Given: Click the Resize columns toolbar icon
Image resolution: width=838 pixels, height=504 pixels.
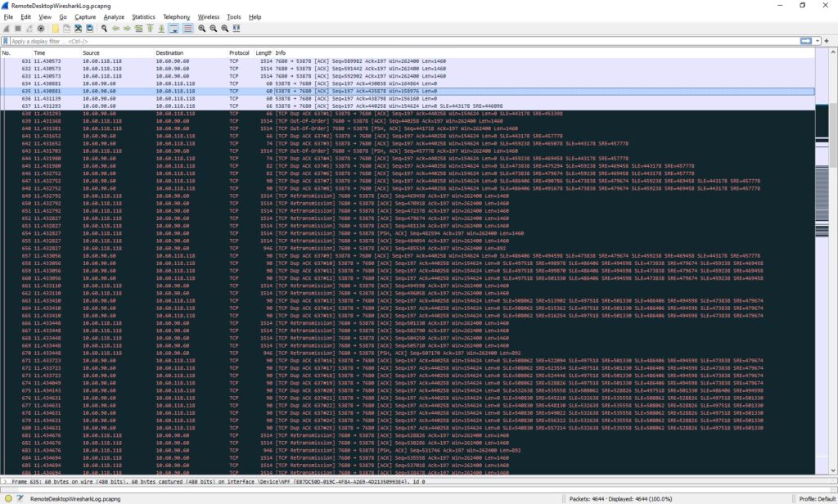Looking at the screenshot, I should point(236,29).
